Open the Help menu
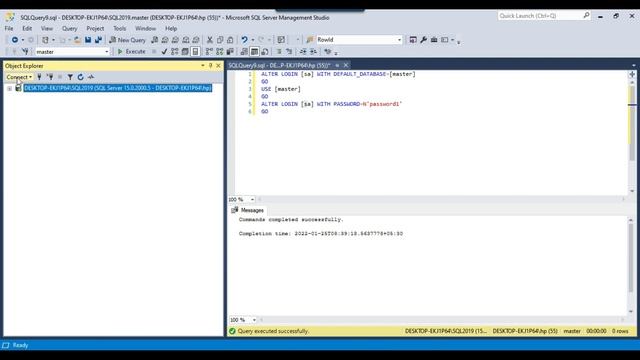The height and width of the screenshot is (360, 640). pyautogui.click(x=171, y=28)
